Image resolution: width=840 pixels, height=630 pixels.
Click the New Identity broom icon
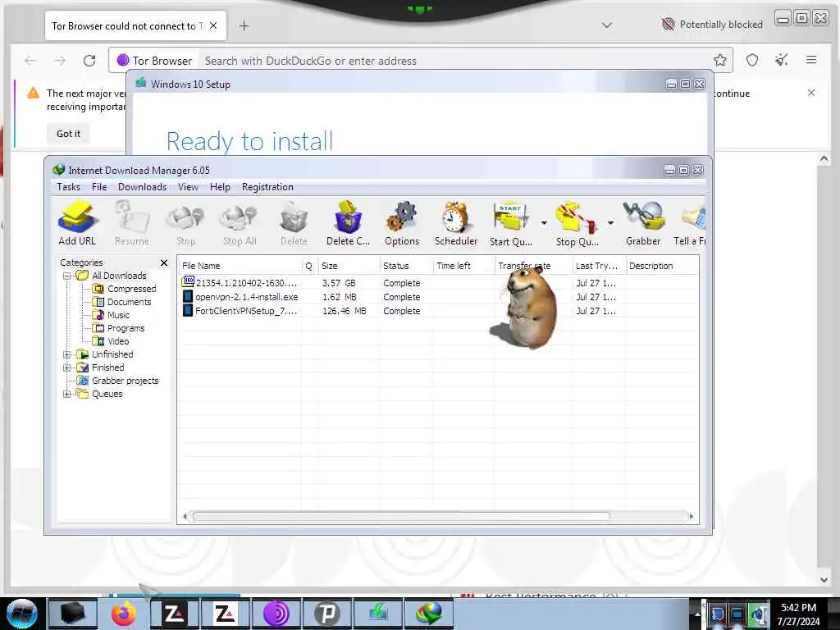(x=782, y=60)
